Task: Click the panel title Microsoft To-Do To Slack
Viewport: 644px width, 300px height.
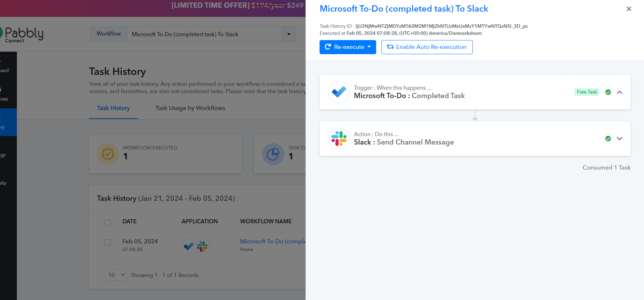Action: 404,9
